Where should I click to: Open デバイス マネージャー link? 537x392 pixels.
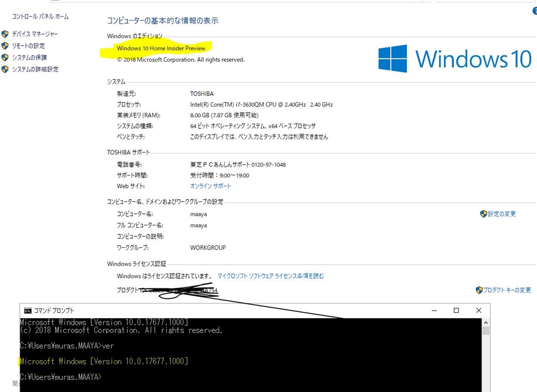[x=35, y=34]
